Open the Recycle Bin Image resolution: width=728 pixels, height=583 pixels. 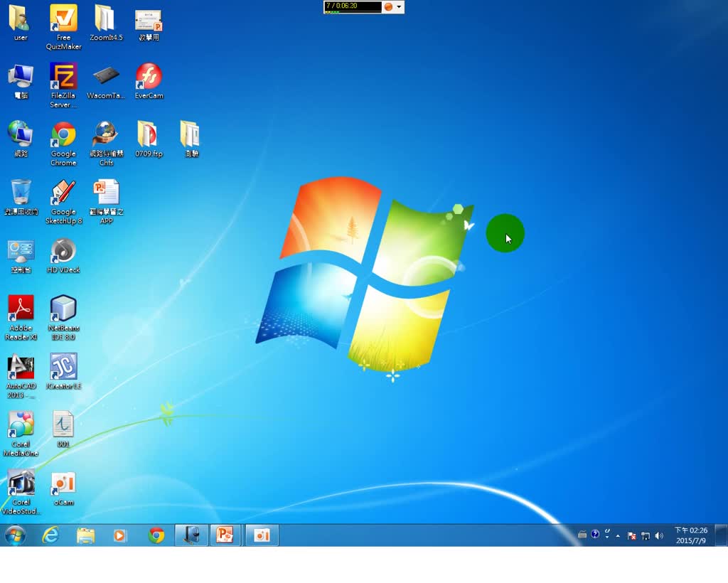[x=21, y=198]
